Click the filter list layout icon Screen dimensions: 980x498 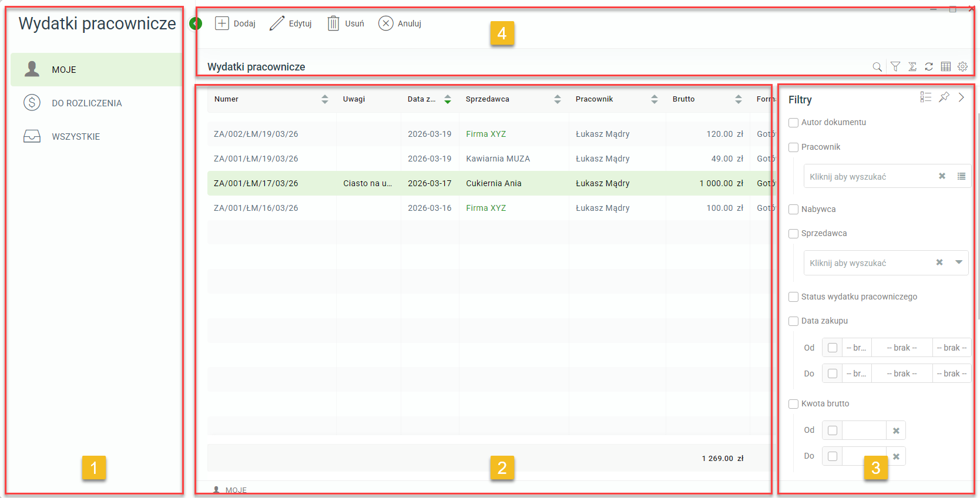pyautogui.click(x=926, y=97)
